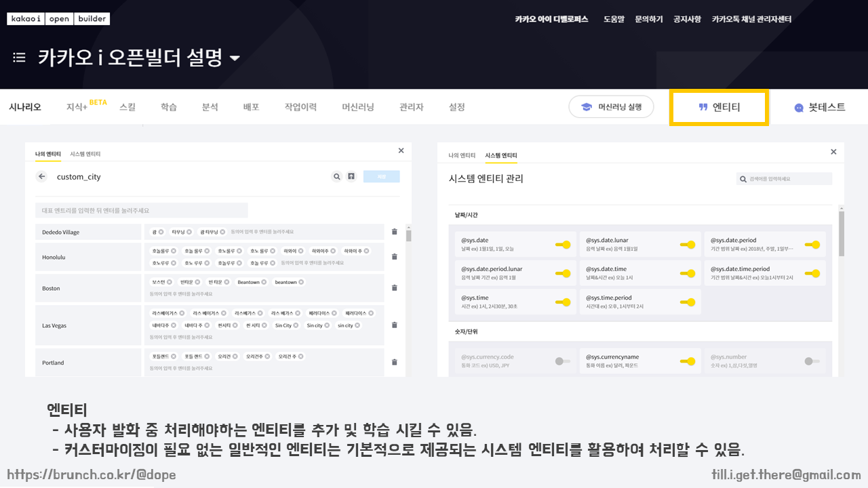Screen dimensions: 868x488
Task: Remove the 하와이 synonym chip
Action: [x=300, y=251]
